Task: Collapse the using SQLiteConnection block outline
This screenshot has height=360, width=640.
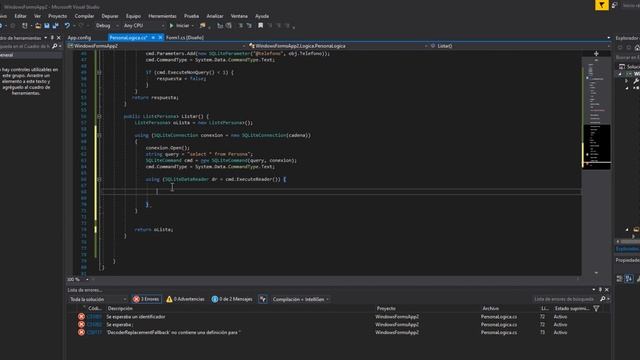Action: point(99,135)
